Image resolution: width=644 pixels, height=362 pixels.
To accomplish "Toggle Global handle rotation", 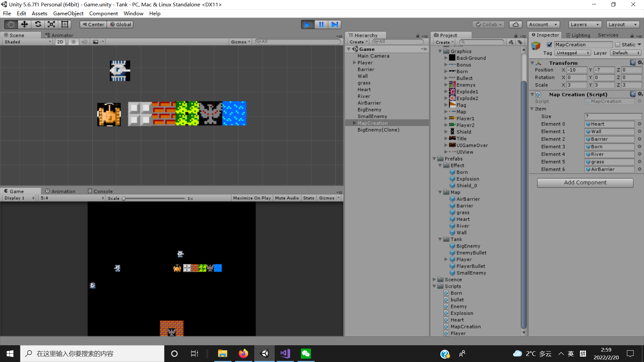I will pos(120,24).
